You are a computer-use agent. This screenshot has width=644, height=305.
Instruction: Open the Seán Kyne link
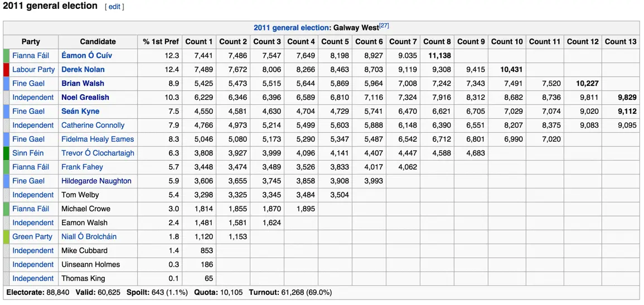tap(80, 112)
